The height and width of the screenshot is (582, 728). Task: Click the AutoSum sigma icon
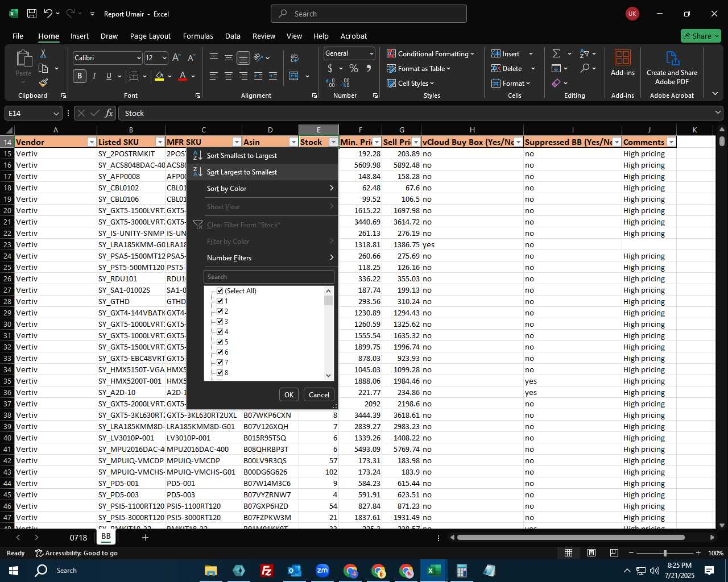pos(556,53)
